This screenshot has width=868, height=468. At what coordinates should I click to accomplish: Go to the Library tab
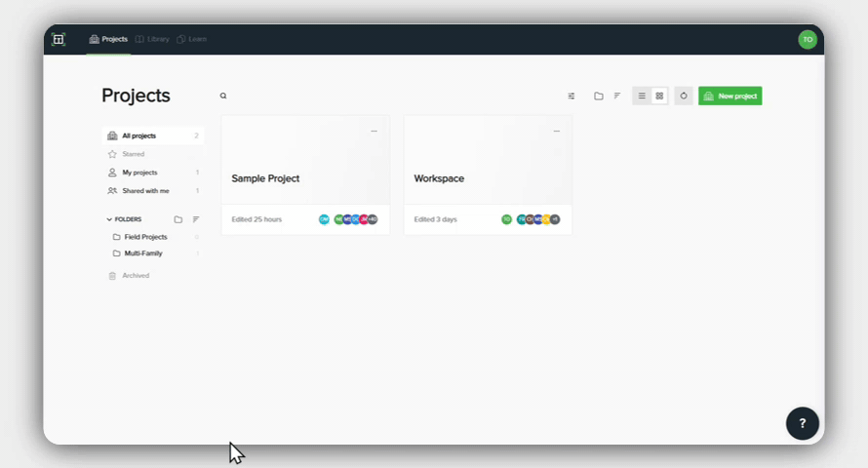pos(152,39)
